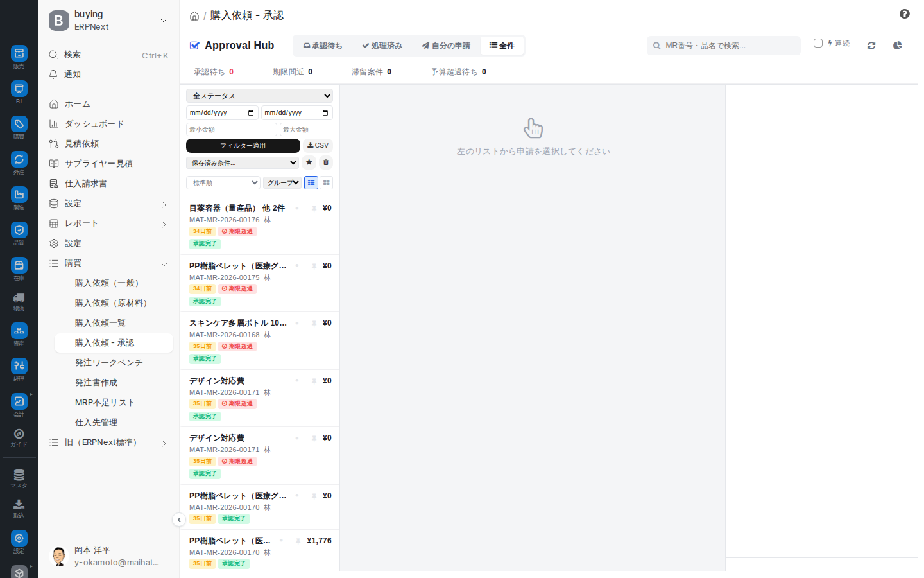This screenshot has width=924, height=578.
Task: Select the 全件 tab
Action: pos(502,46)
